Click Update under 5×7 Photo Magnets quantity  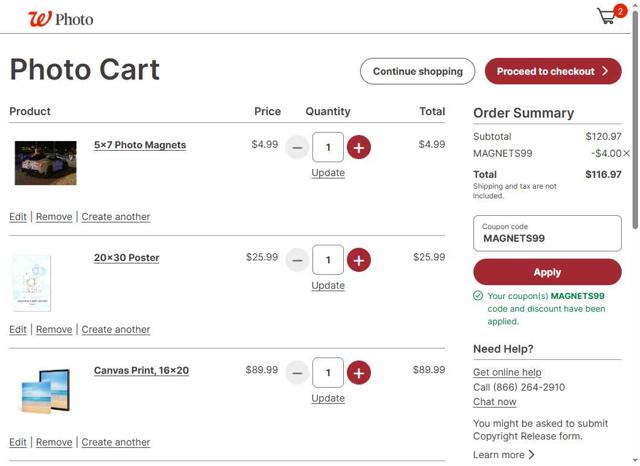point(328,172)
